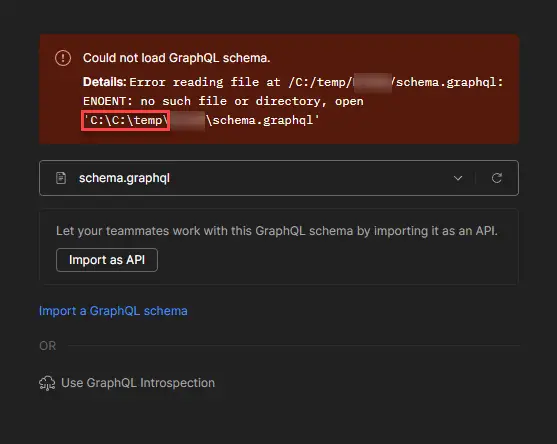The image size is (557, 444).
Task: Open the schema.graphql dropdown field
Action: (279, 178)
